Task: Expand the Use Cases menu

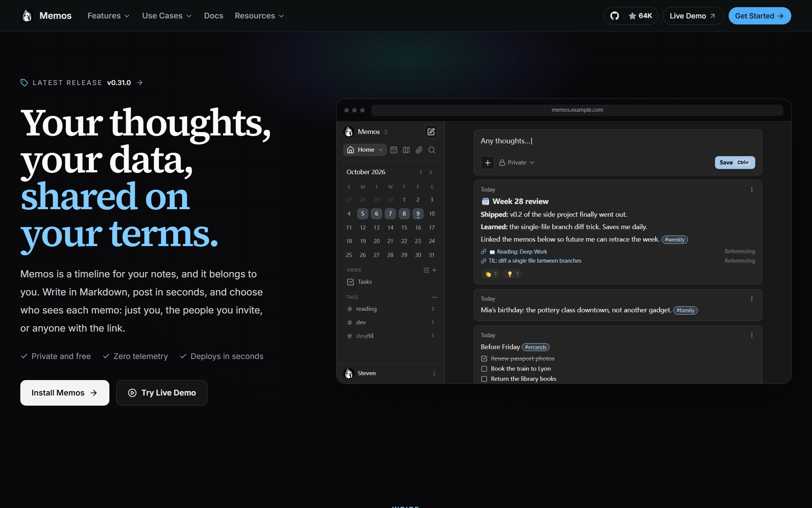Action: [x=167, y=16]
